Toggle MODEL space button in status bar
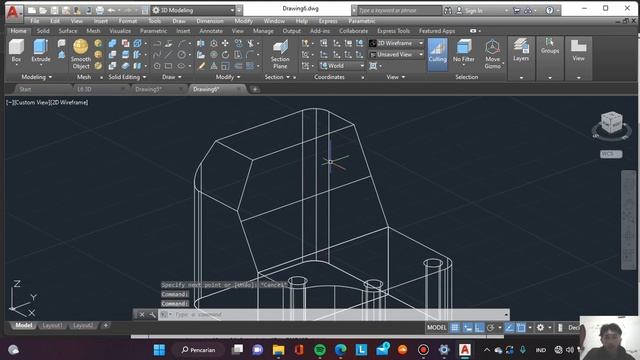 (x=437, y=327)
